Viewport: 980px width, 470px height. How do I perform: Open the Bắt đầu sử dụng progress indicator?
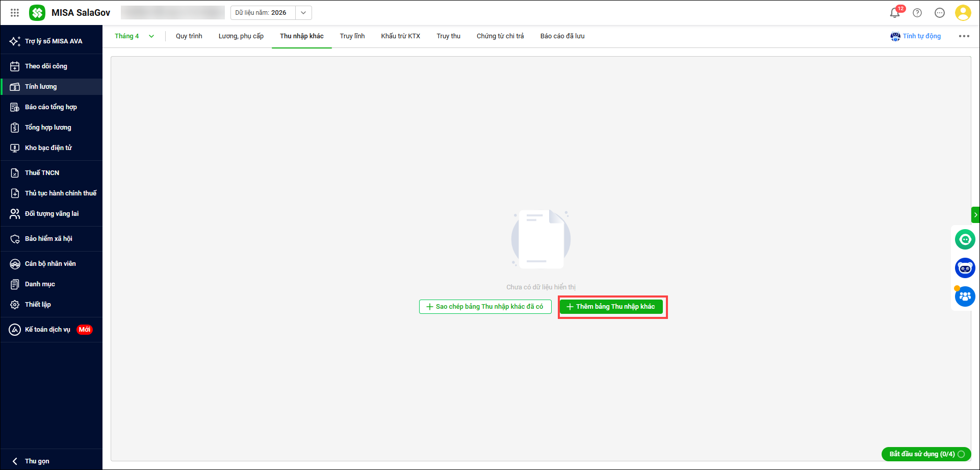click(x=926, y=454)
